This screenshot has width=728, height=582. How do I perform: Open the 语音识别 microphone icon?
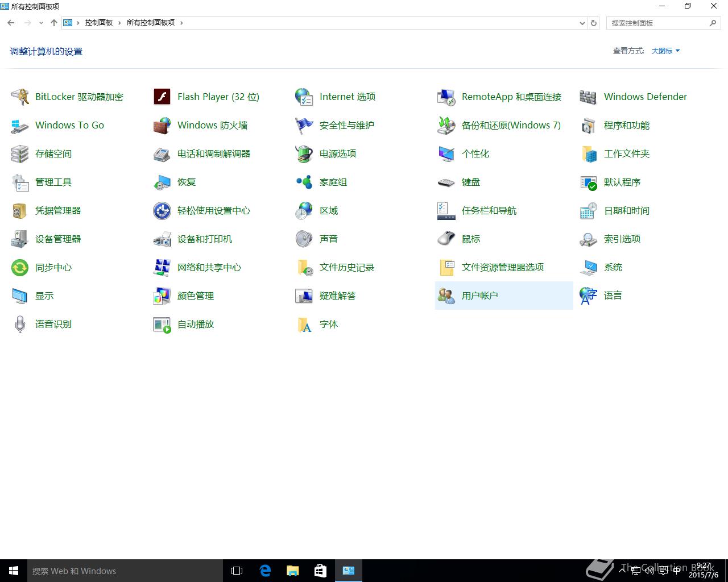pyautogui.click(x=20, y=324)
